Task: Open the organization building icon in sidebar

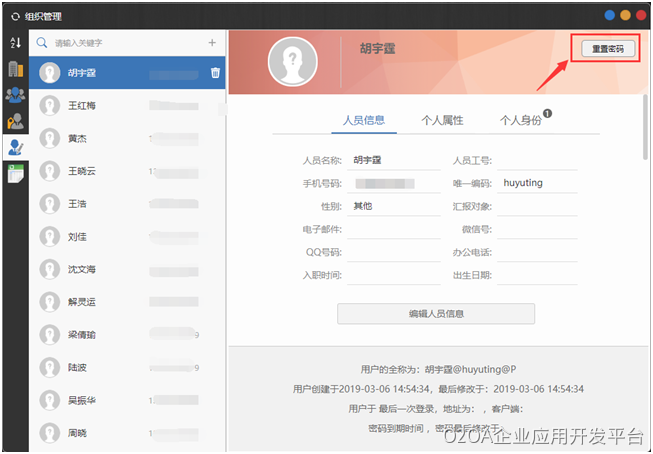Action: coord(14,68)
